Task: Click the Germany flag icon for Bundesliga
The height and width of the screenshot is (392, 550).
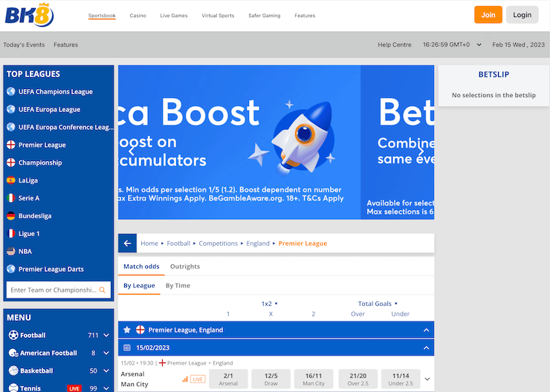Action: click(11, 216)
